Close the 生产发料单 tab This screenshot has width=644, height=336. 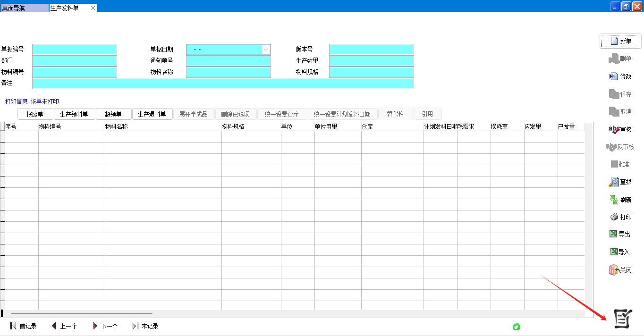(x=93, y=8)
